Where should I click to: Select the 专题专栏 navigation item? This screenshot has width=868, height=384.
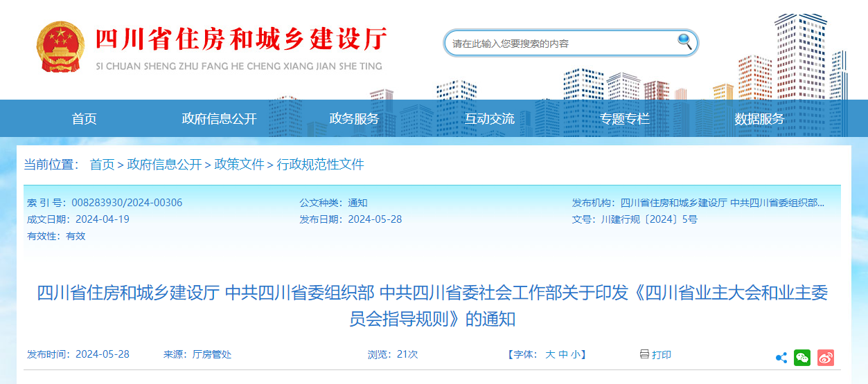(x=624, y=119)
